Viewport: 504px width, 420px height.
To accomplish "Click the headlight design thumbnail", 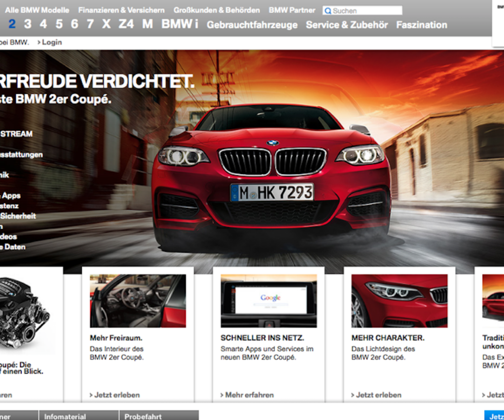I will coord(399,301).
